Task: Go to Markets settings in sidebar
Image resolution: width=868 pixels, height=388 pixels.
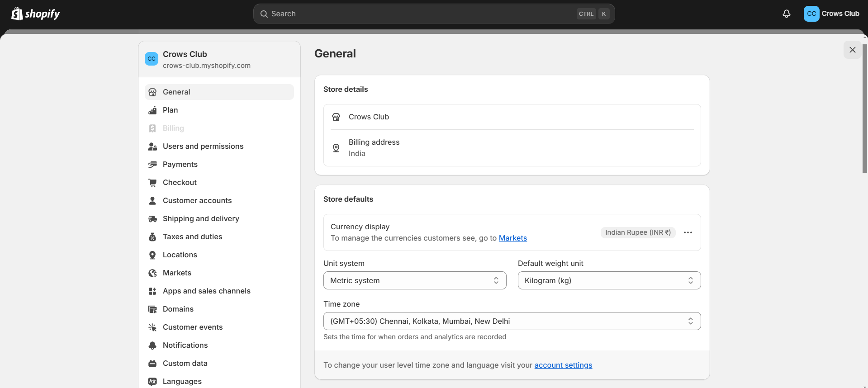Action: [x=219, y=273]
